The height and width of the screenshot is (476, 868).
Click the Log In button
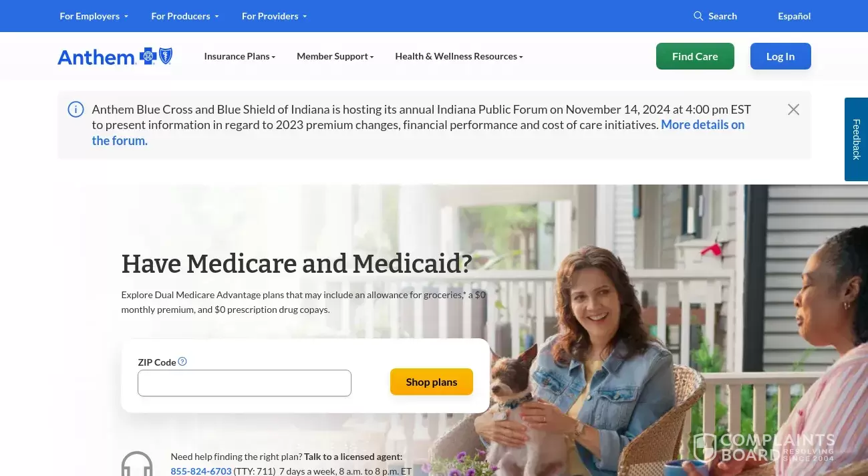pos(780,56)
